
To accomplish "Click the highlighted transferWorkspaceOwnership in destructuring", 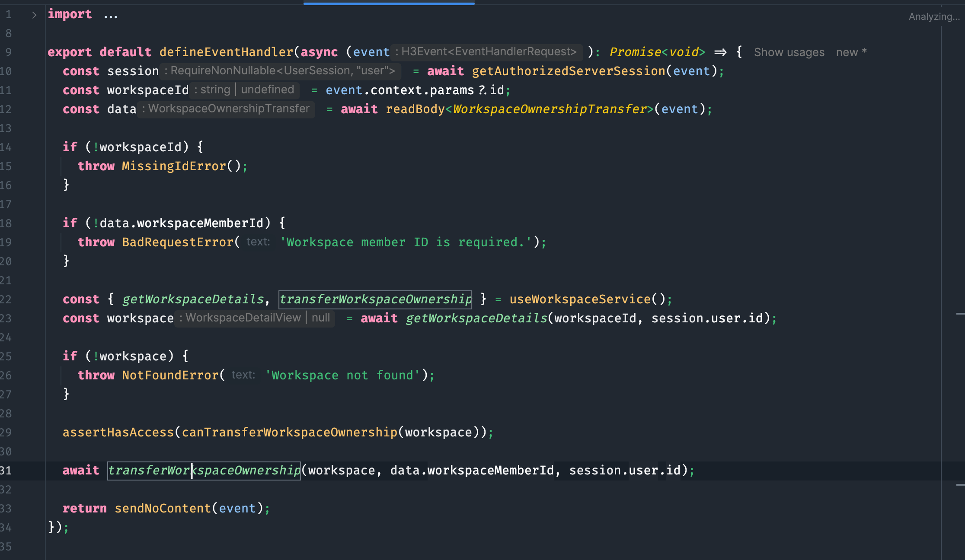I will (375, 299).
